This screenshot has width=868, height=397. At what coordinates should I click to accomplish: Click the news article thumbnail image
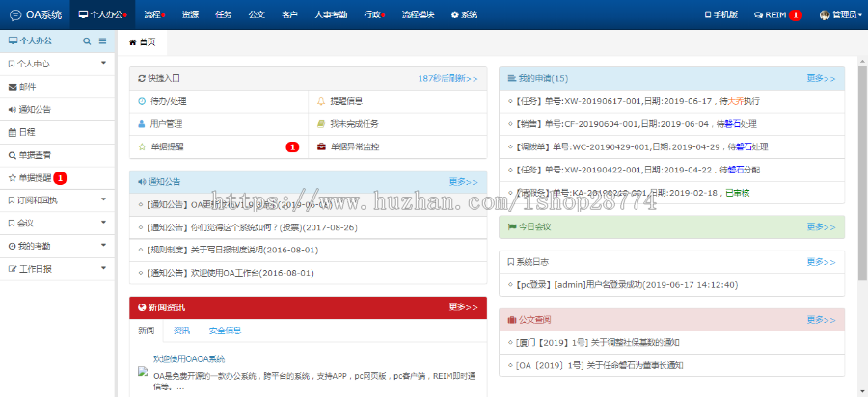click(143, 372)
